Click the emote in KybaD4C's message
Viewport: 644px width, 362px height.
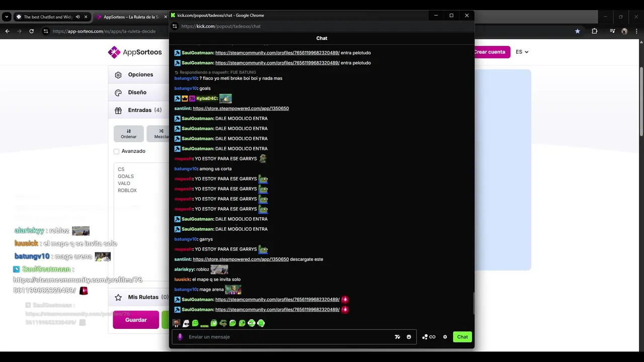[225, 99]
